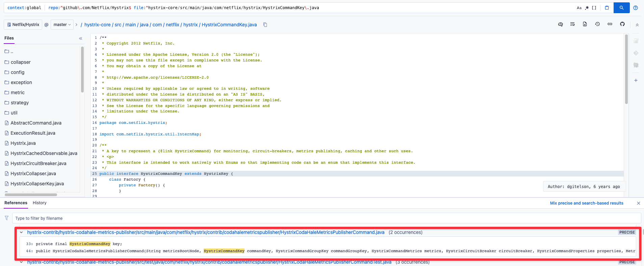The image size is (644, 266).
Task: Open the file on GitHub via Octocat icon
Action: click(x=622, y=24)
